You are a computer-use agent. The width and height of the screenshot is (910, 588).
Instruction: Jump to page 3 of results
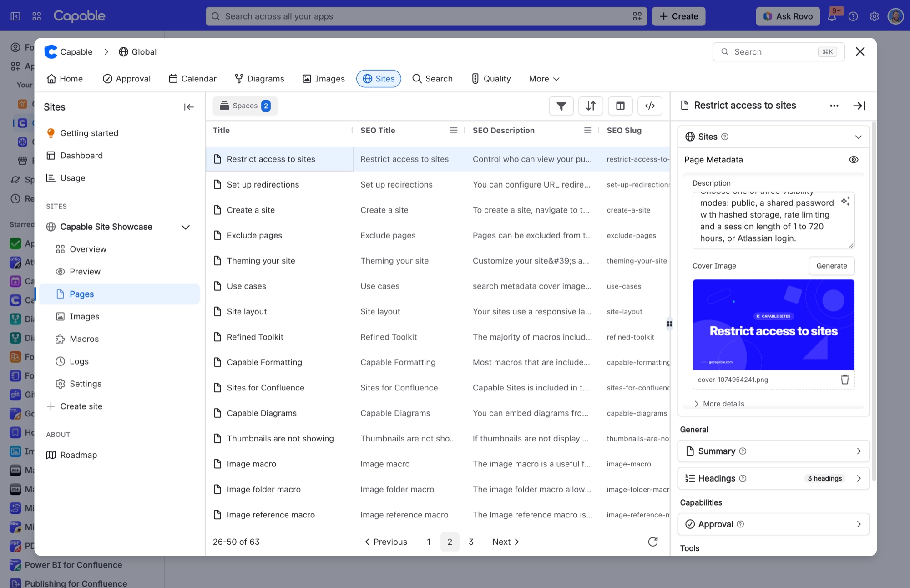point(471,542)
